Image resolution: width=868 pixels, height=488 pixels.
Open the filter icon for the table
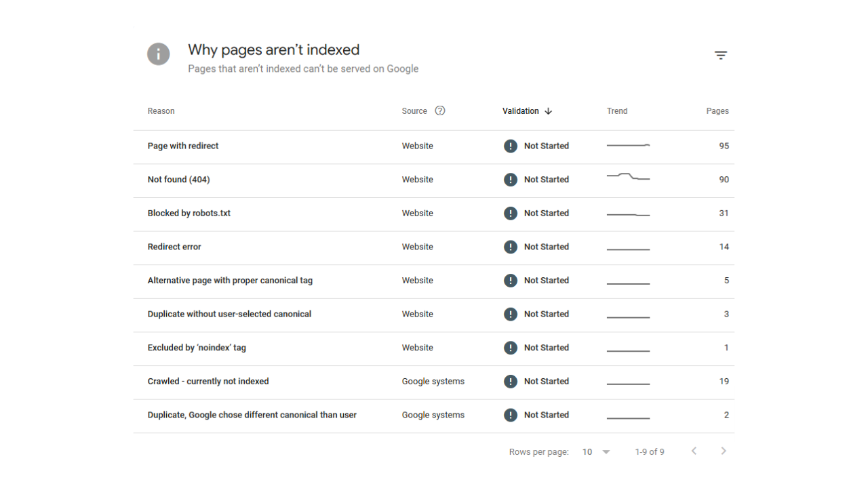(721, 56)
